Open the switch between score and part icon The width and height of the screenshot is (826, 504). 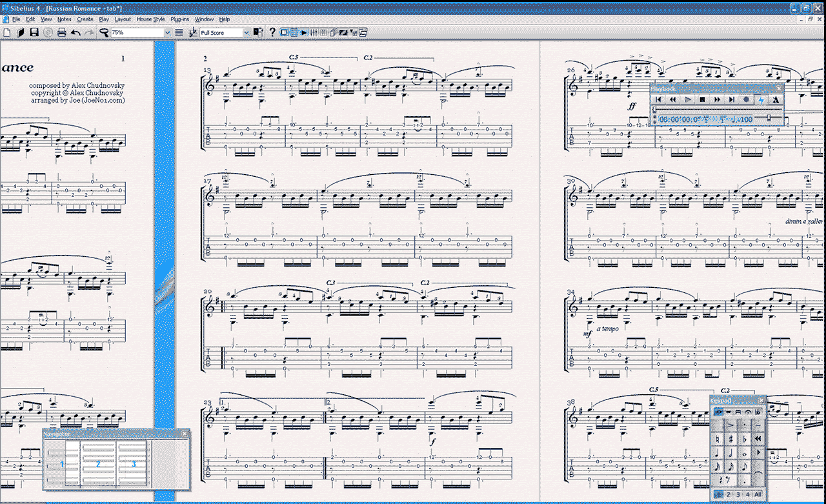pyautogui.click(x=258, y=32)
